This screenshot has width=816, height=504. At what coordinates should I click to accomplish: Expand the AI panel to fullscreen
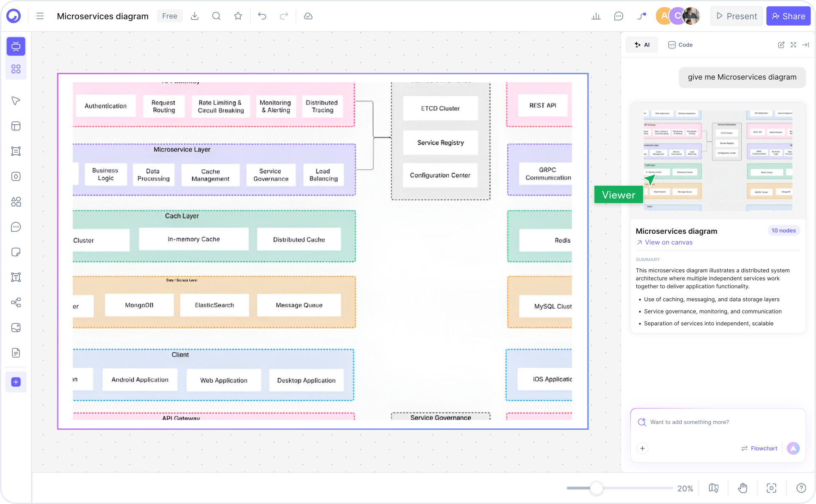793,45
